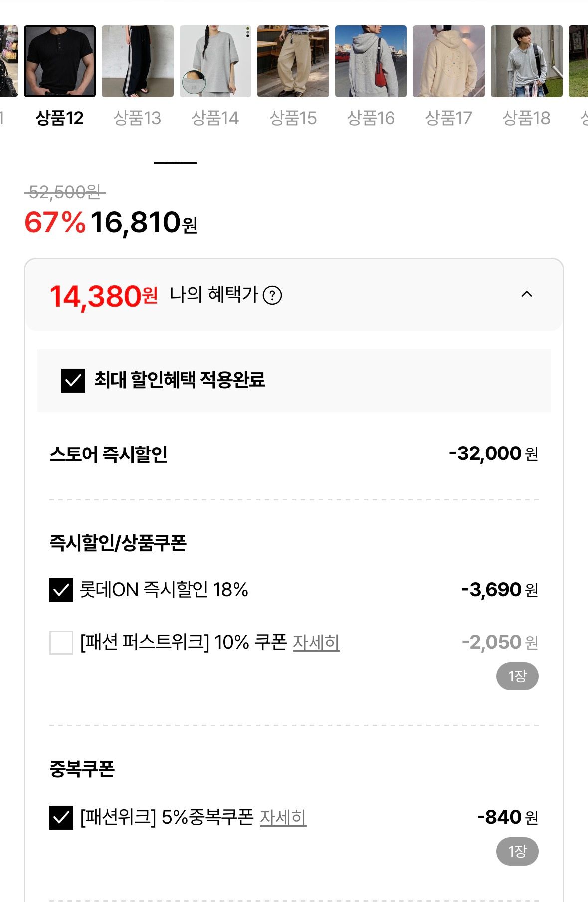Select the black henley t-shirt thumbnail
588x902 pixels.
coord(60,61)
